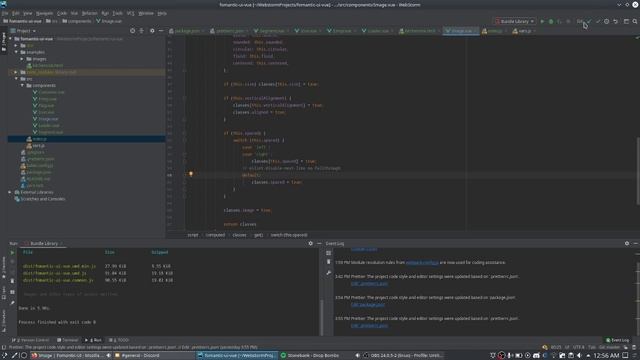This screenshot has height=360, width=640.
Task: Click the Event Log wrench icon
Action: (x=329, y=272)
